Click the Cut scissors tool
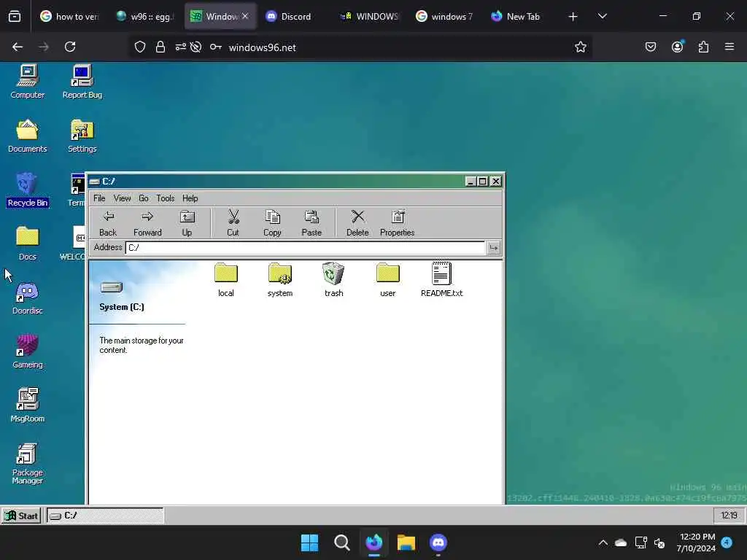The height and width of the screenshot is (560, 747). tap(233, 223)
